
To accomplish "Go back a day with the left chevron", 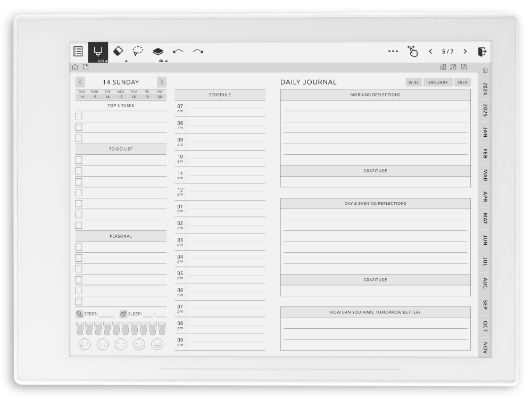I will tap(80, 82).
